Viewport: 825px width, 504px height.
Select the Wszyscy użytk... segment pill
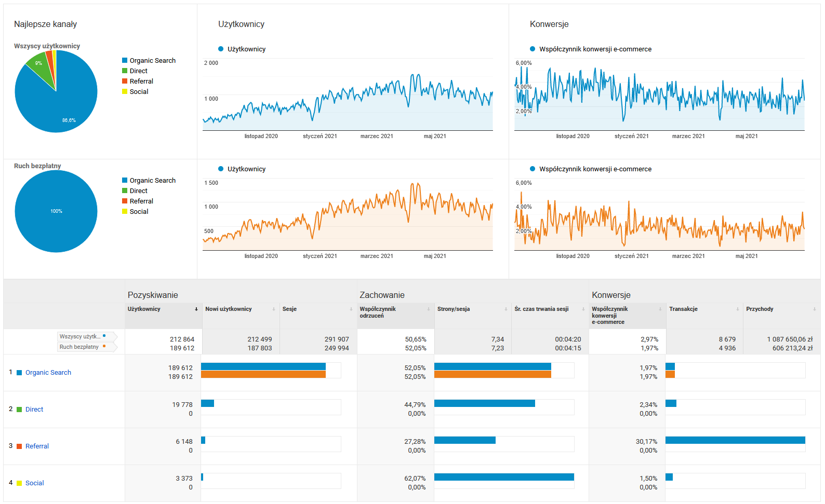[x=87, y=336]
